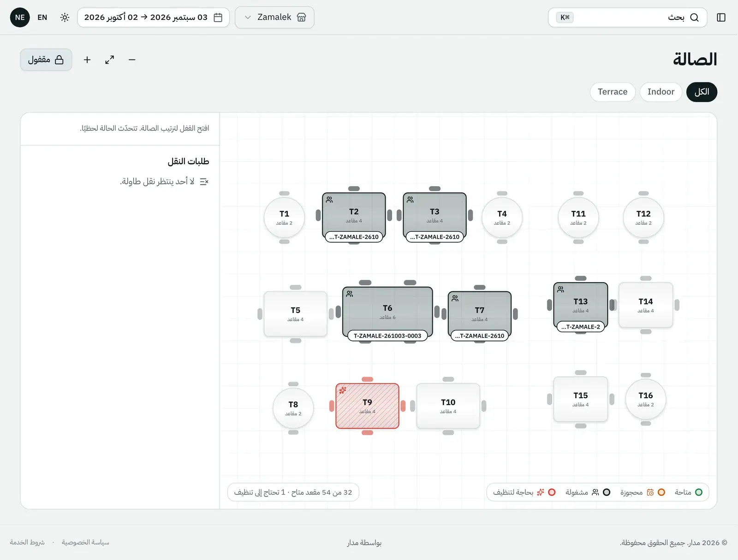Open the date range picker
Screen dimensions: 738x560
point(153,18)
